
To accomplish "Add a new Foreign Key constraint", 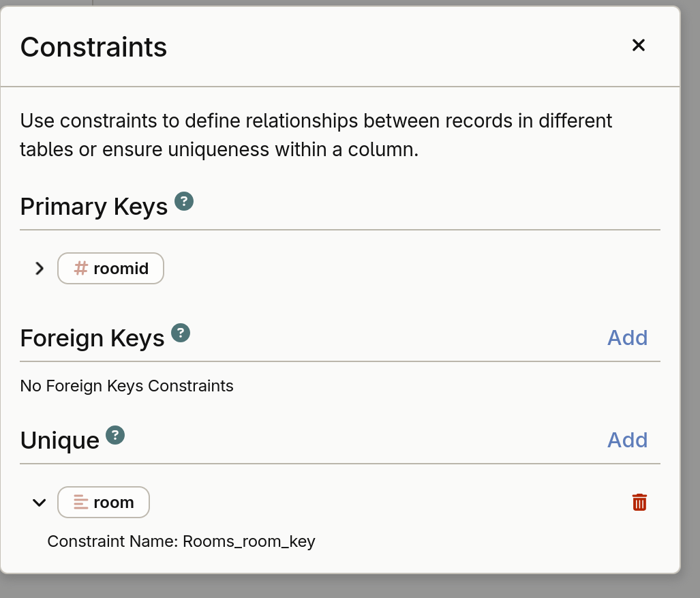I will [x=627, y=338].
